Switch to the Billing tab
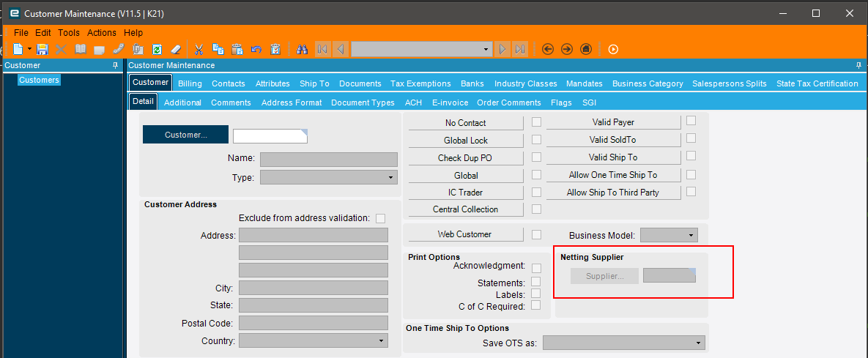 [190, 83]
